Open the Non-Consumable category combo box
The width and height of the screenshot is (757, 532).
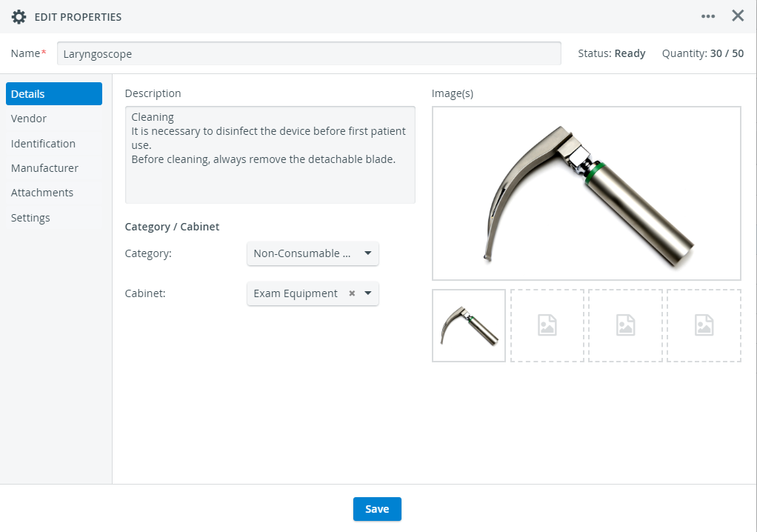pos(313,253)
